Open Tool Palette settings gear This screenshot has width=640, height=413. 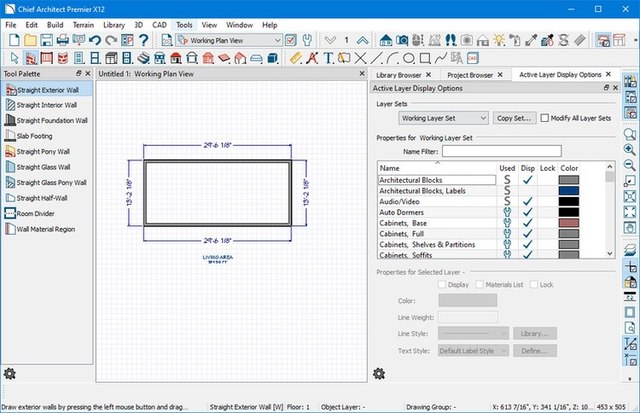pyautogui.click(x=10, y=373)
